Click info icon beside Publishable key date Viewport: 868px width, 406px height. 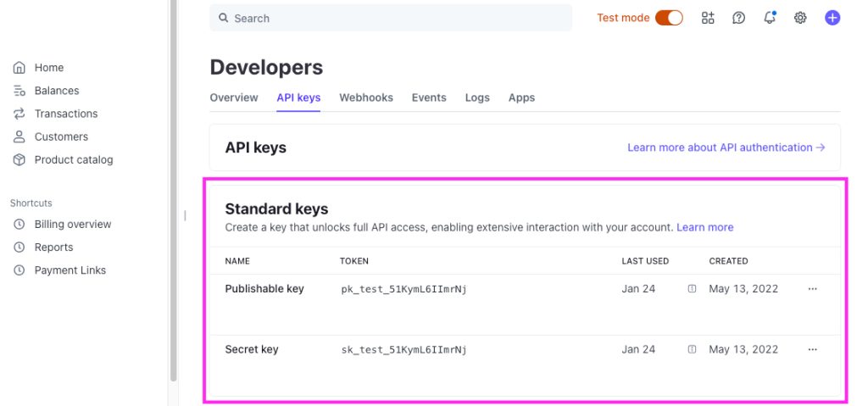(x=692, y=289)
